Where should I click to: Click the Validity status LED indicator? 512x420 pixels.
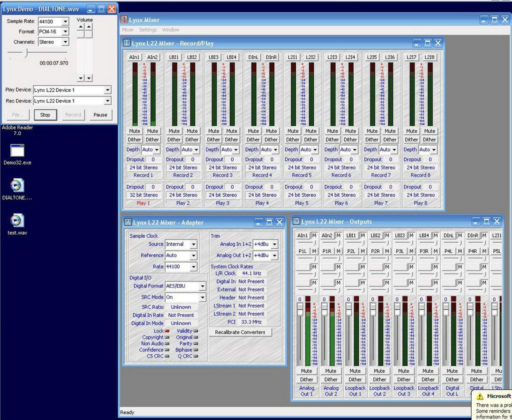coord(195,331)
